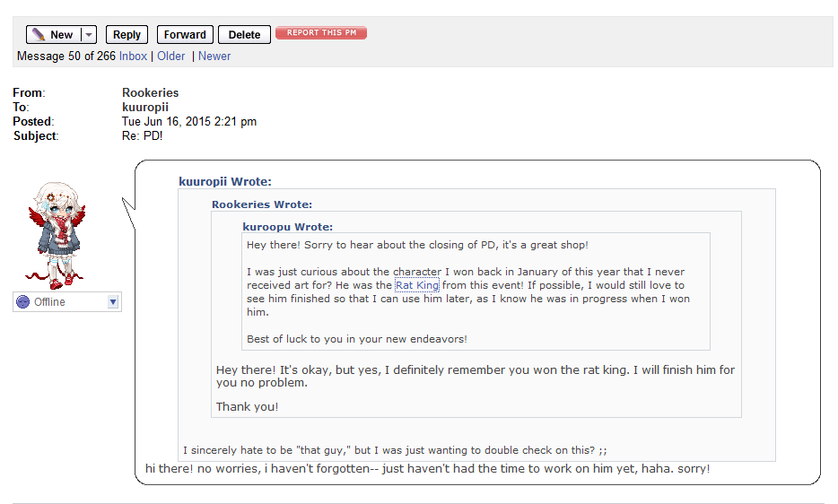
Task: Click the Rat King hyperlink
Action: pos(417,285)
